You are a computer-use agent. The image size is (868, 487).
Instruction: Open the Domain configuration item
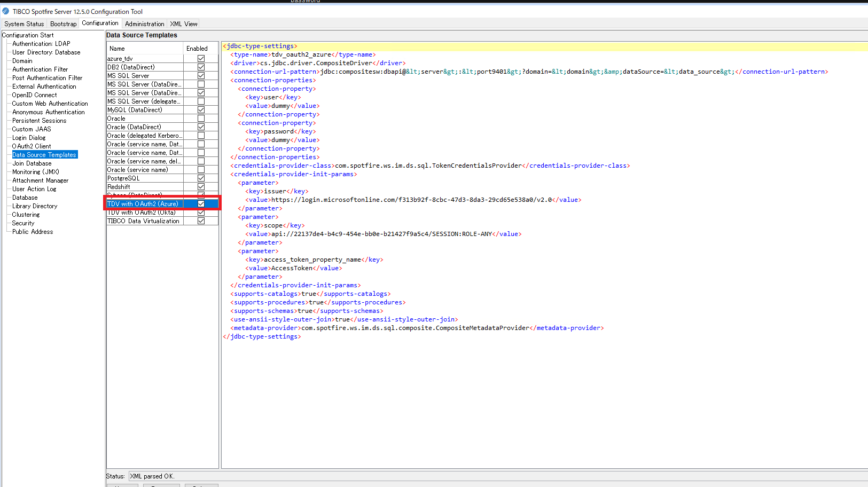(x=22, y=61)
